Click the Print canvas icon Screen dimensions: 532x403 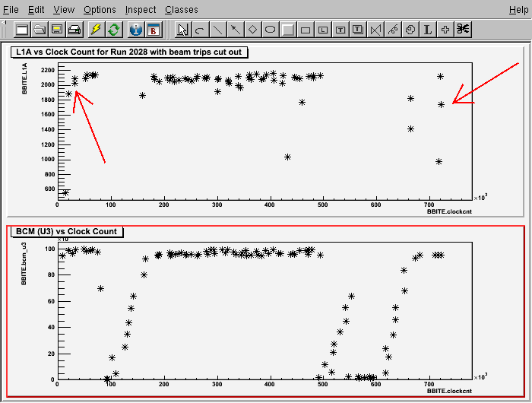[74, 30]
